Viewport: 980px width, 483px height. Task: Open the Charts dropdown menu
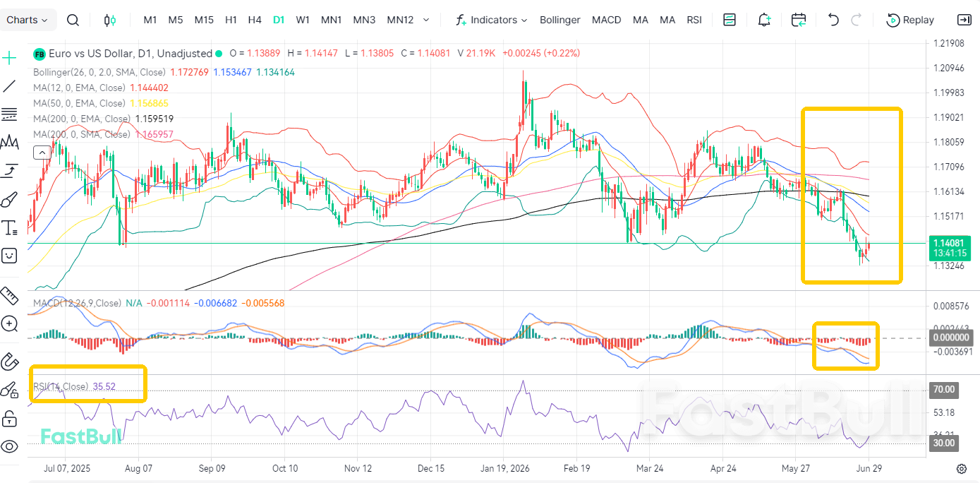coord(28,20)
